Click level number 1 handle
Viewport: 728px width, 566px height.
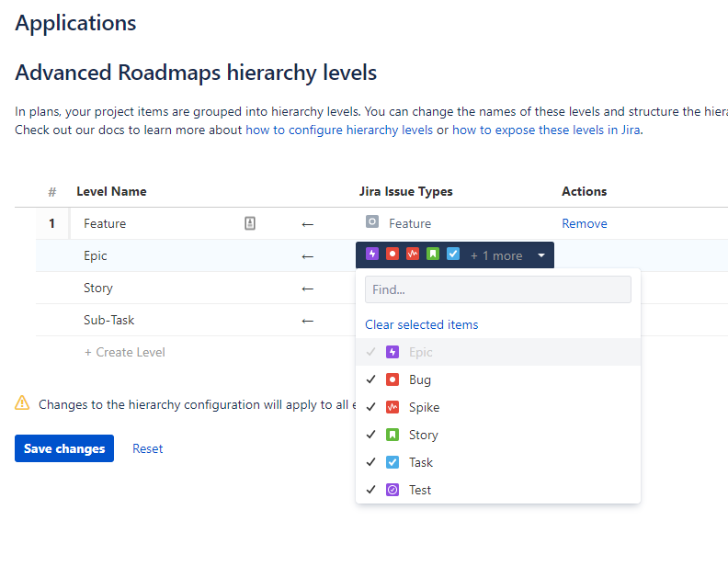pos(52,223)
